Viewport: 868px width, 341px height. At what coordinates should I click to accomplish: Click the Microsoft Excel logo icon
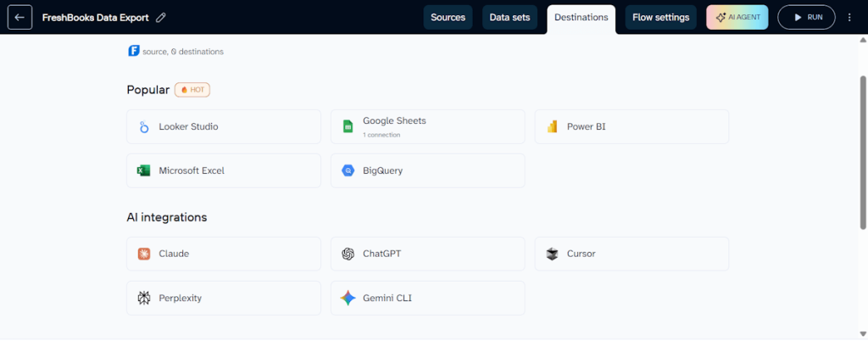144,170
